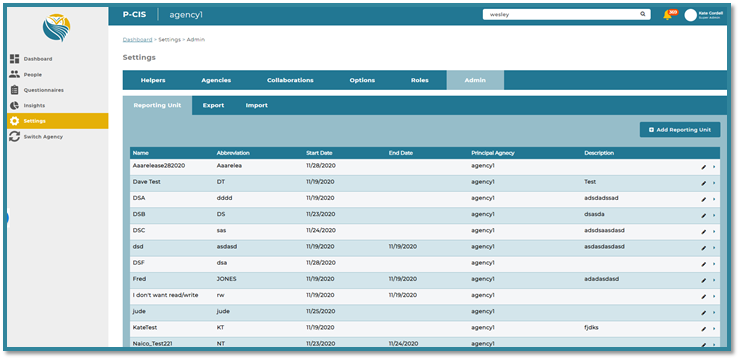Image resolution: width=740 pixels, height=360 pixels.
Task: Click pencil icon for DSB row
Action: tap(704, 216)
